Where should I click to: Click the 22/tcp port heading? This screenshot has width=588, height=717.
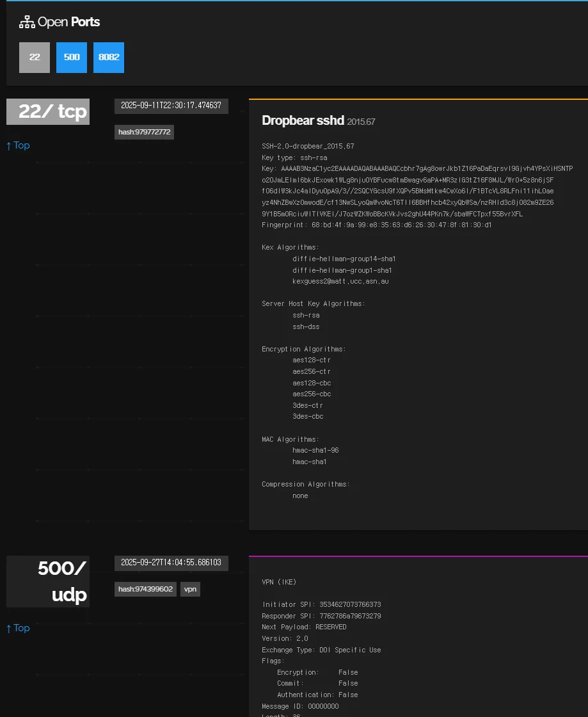click(x=48, y=111)
